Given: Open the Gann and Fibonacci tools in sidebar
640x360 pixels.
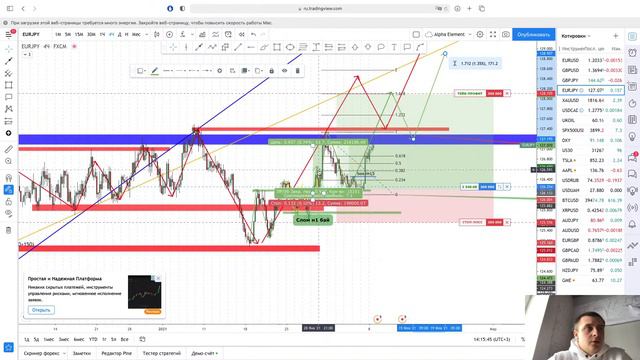Looking at the screenshot, I should (9, 73).
